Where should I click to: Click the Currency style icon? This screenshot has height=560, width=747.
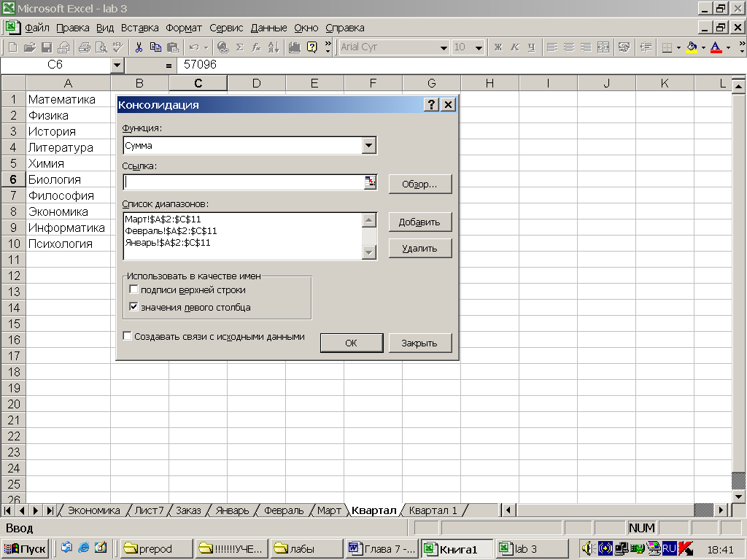click(624, 47)
